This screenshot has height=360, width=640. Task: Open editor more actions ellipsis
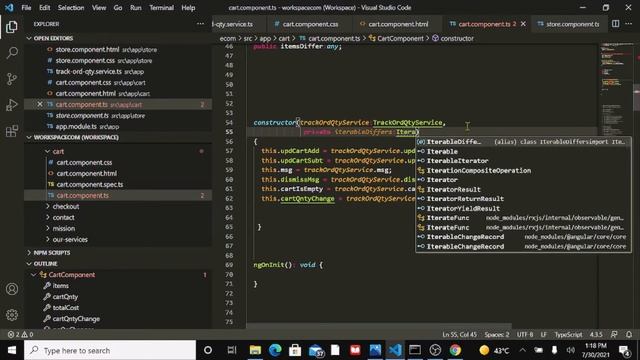[629, 24]
